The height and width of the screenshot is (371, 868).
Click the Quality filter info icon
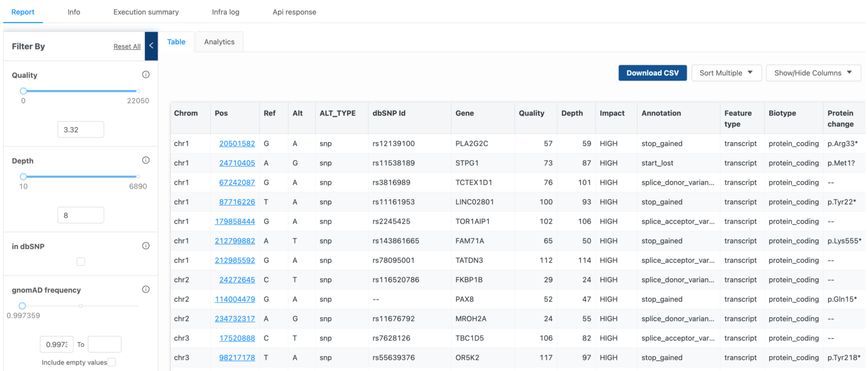tap(146, 75)
